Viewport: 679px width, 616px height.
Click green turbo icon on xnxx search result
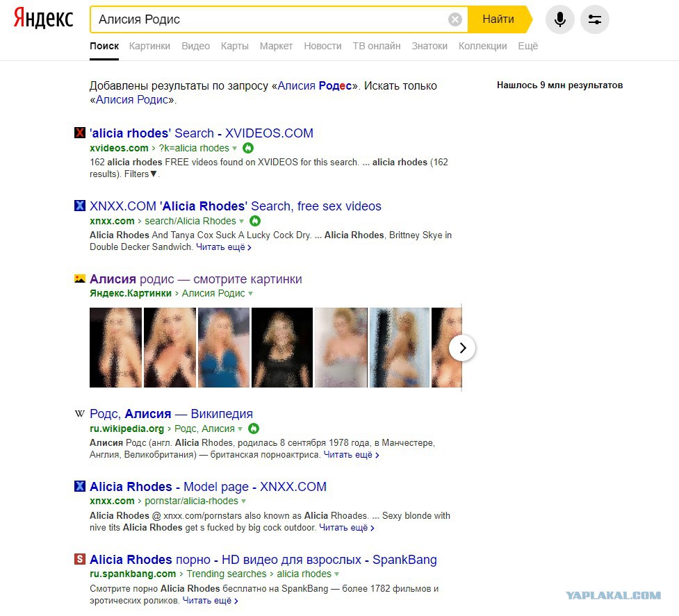255,221
